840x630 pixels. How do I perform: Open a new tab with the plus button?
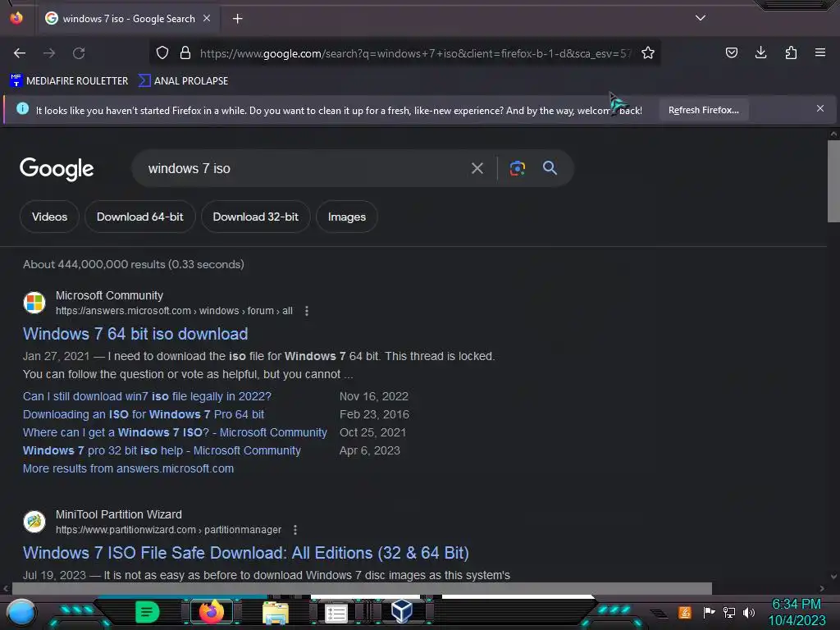tap(237, 19)
